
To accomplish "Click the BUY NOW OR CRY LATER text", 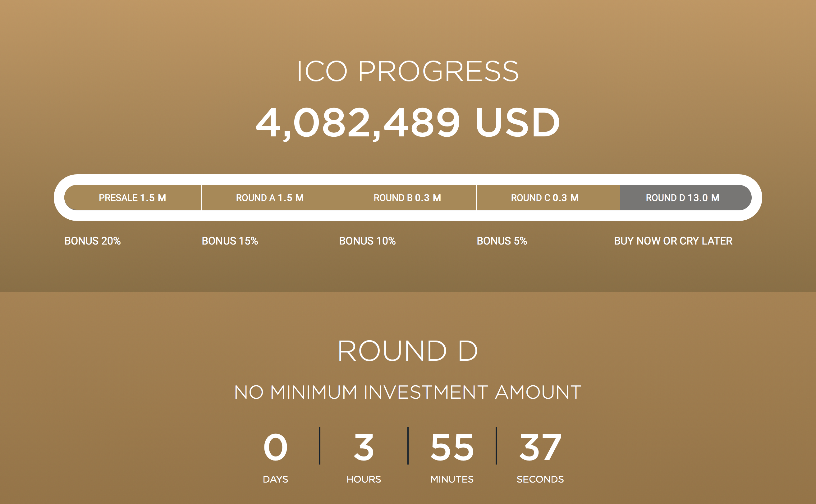I will (673, 241).
